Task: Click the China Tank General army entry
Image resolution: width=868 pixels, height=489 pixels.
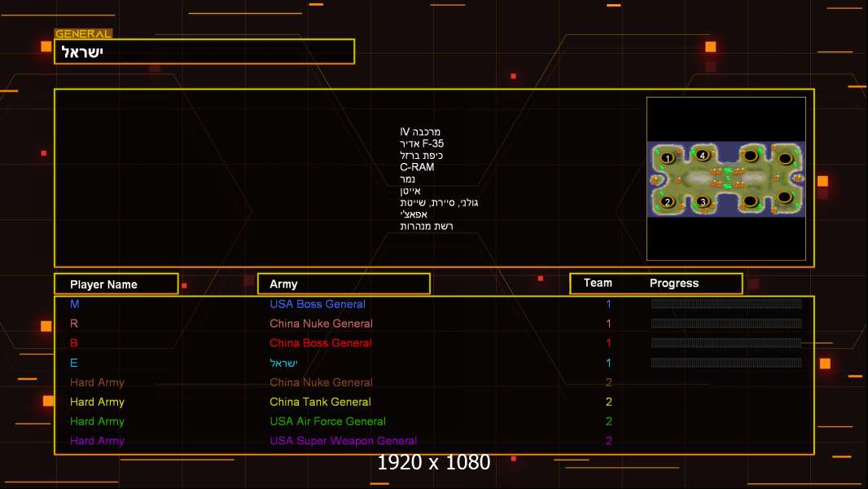Action: (x=320, y=402)
